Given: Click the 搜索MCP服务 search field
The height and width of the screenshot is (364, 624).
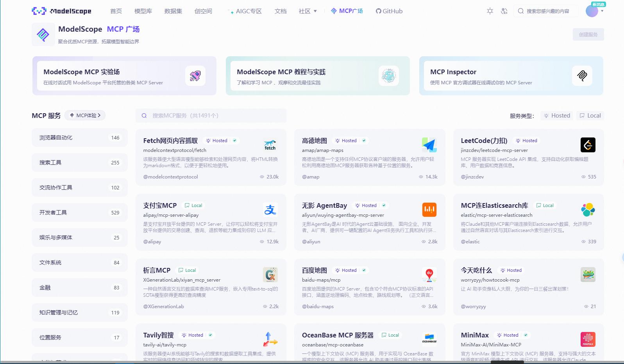Looking at the screenshot, I should tap(211, 116).
